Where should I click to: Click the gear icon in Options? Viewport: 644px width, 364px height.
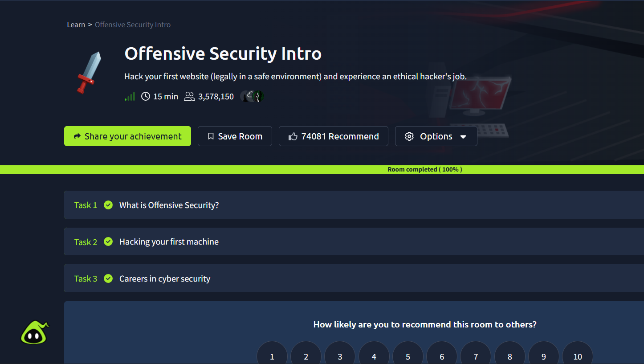coord(409,136)
